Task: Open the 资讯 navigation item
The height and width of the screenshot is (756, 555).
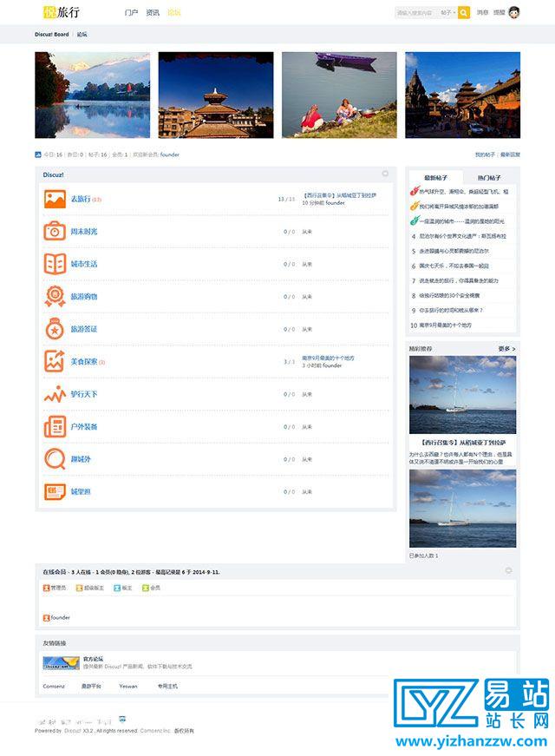Action: [153, 12]
